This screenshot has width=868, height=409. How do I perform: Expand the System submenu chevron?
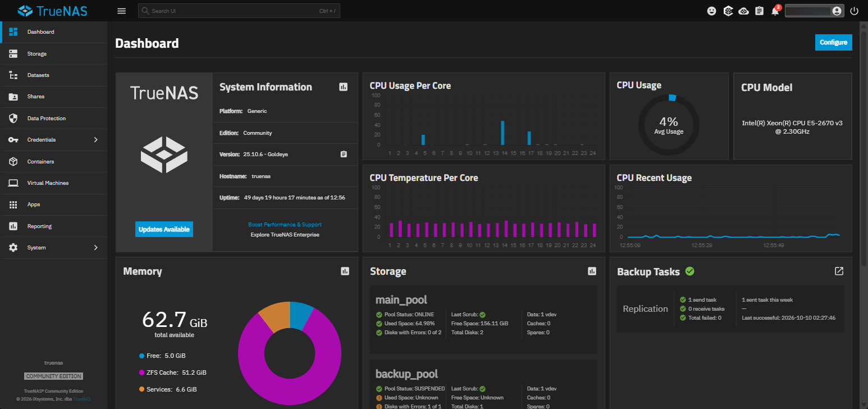point(95,247)
